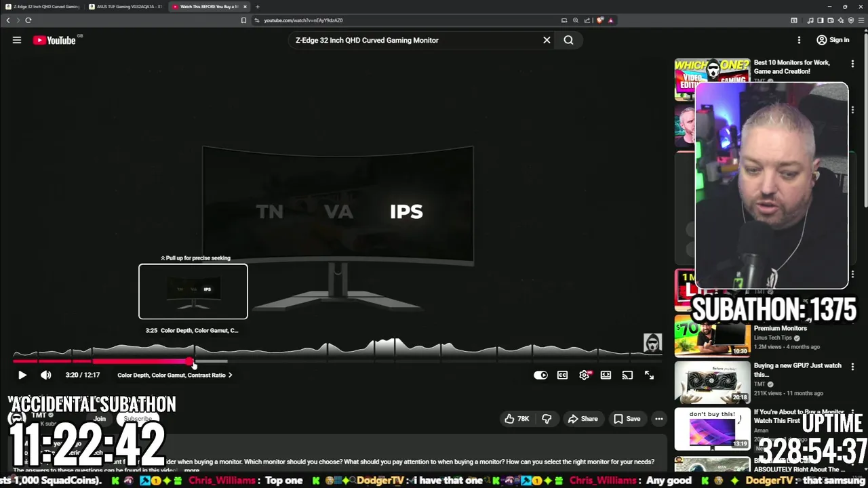This screenshot has width=868, height=488.
Task: Open the YouTube hamburger guide menu
Action: [x=17, y=40]
